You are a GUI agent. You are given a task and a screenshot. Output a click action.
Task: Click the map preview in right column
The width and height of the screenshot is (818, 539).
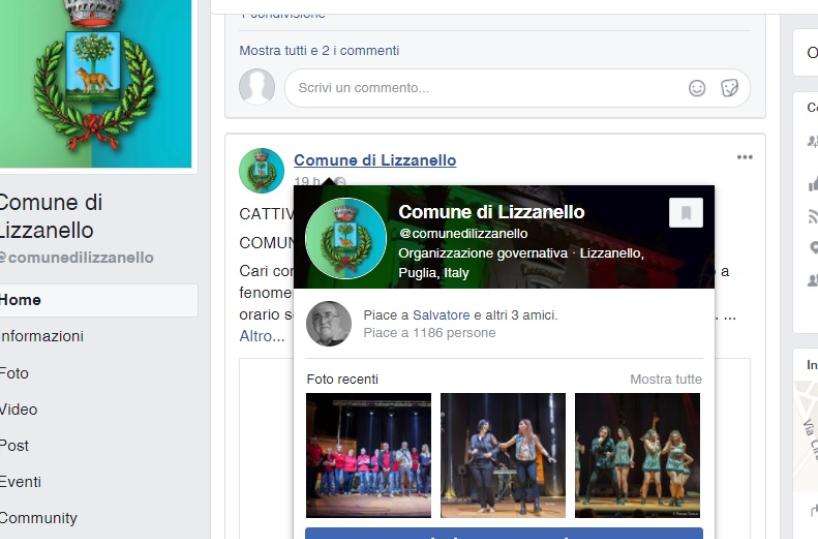point(806,436)
